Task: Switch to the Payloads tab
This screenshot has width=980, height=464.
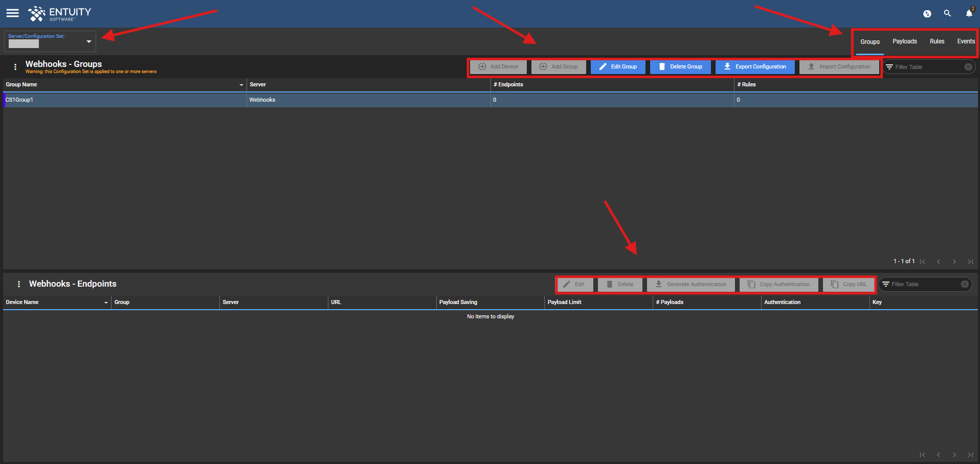Action: point(904,41)
